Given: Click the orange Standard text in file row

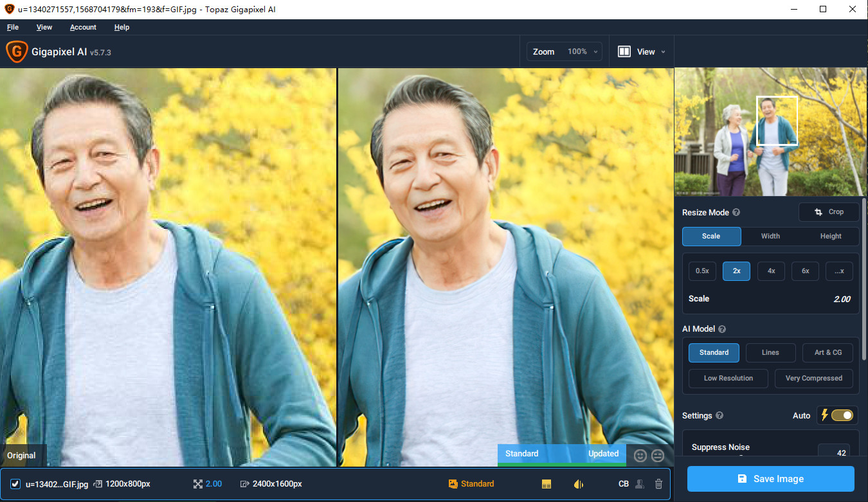Looking at the screenshot, I should point(477,484).
